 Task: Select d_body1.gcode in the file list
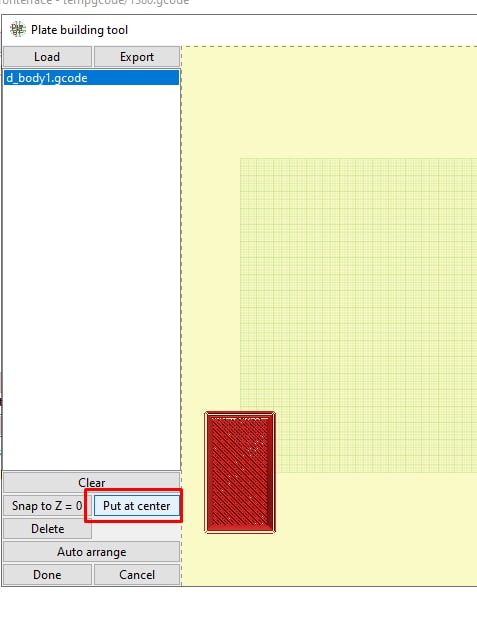tap(92, 78)
